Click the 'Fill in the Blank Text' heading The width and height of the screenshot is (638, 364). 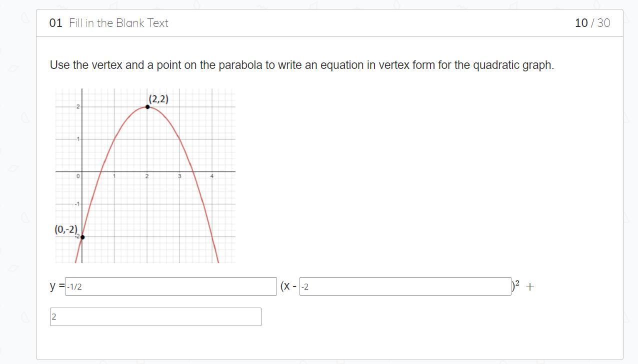click(118, 23)
